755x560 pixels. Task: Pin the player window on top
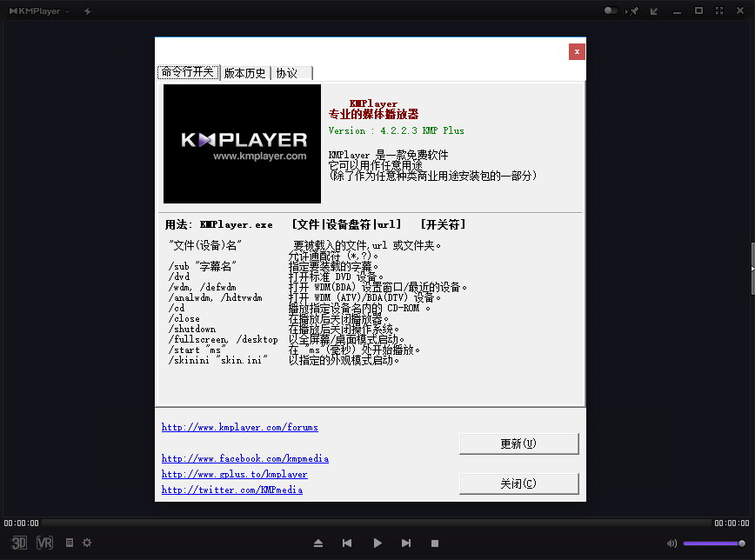[634, 11]
